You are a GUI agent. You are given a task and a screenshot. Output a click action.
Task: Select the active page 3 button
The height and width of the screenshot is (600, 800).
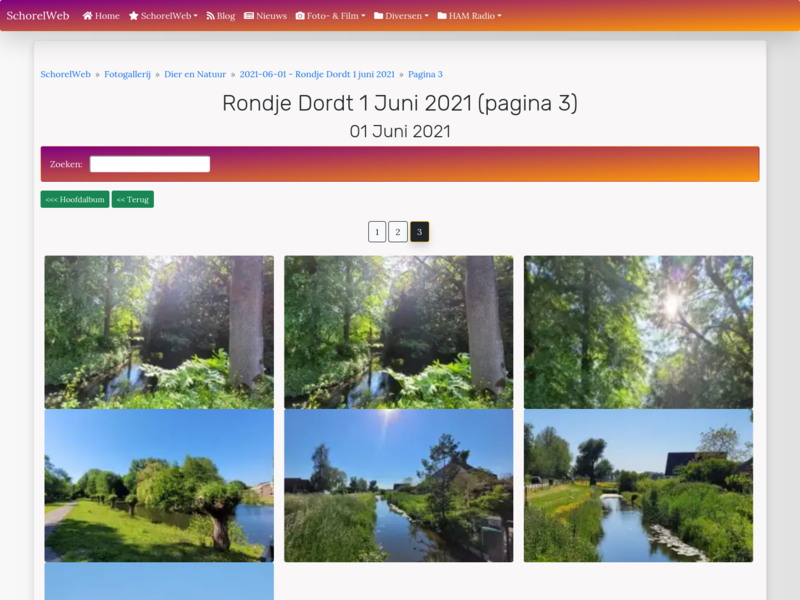(419, 232)
